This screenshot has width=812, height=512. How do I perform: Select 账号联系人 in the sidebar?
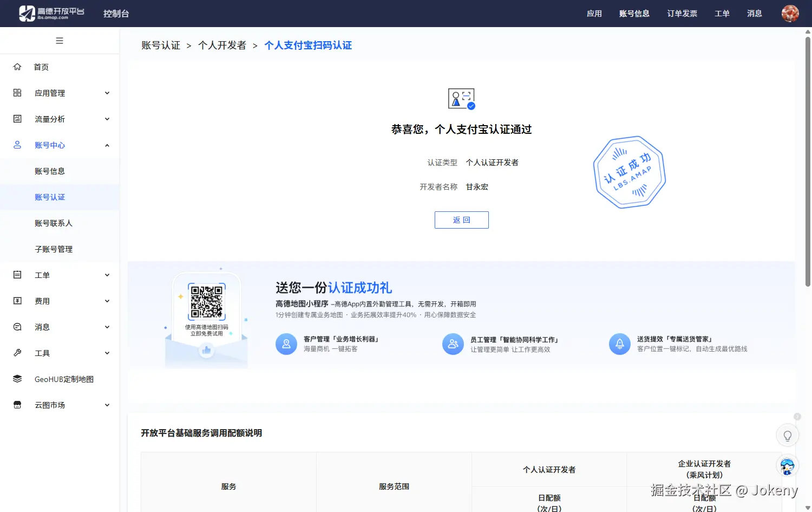(x=54, y=223)
